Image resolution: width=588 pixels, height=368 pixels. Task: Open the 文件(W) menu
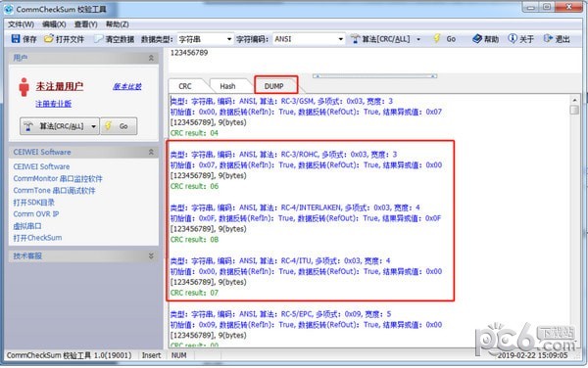[21, 24]
